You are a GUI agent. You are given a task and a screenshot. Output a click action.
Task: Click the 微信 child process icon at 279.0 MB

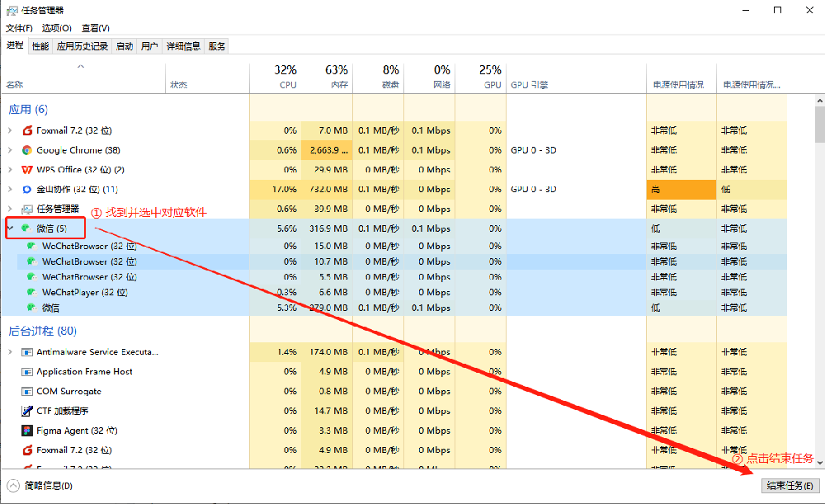[x=32, y=307]
